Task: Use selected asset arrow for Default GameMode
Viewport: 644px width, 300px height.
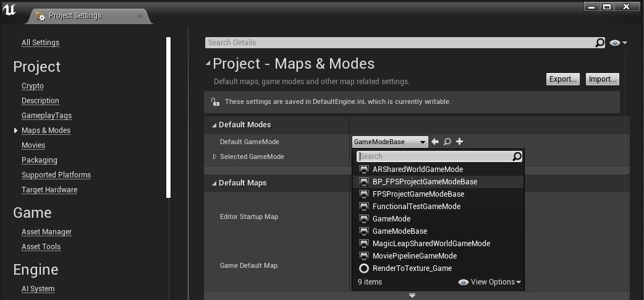Action: (x=435, y=142)
